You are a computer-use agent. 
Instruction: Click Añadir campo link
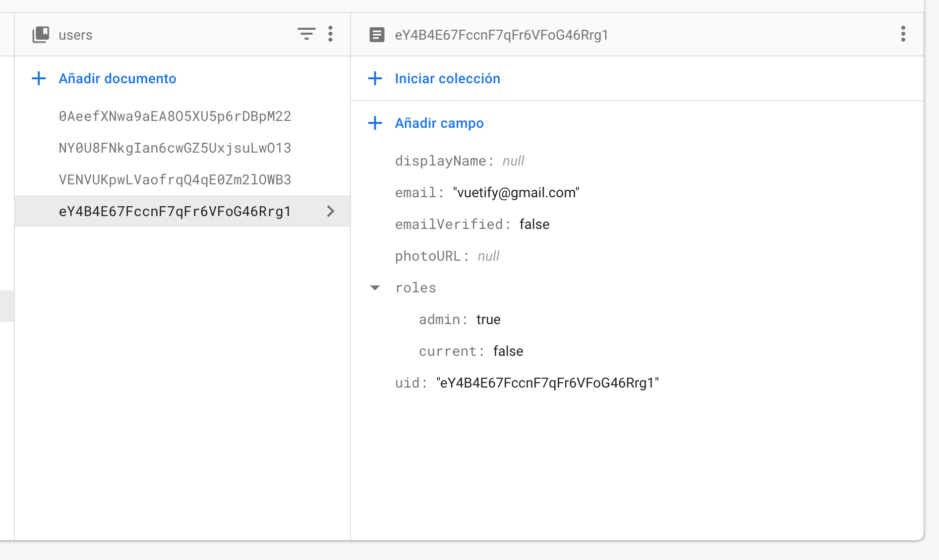coord(439,123)
